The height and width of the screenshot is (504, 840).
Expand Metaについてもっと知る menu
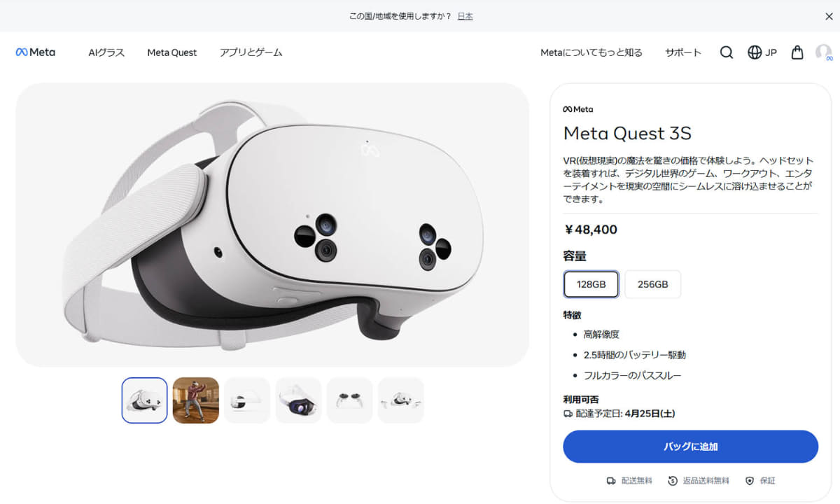click(591, 52)
